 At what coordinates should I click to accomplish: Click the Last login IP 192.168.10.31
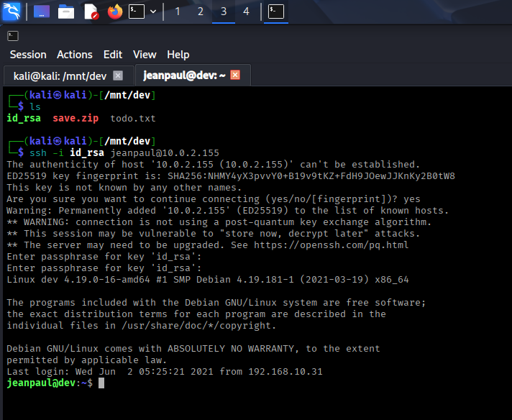click(x=285, y=372)
